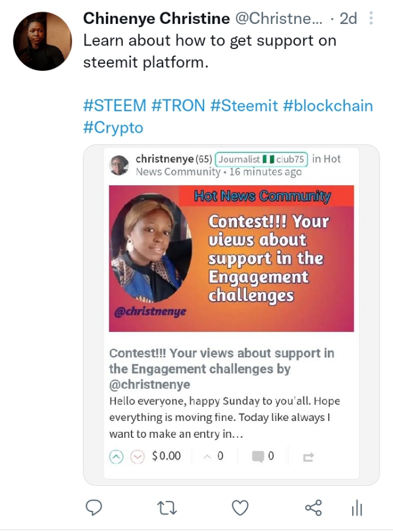
Task: Click the green upvote arrow in Steemit card
Action: click(x=116, y=457)
